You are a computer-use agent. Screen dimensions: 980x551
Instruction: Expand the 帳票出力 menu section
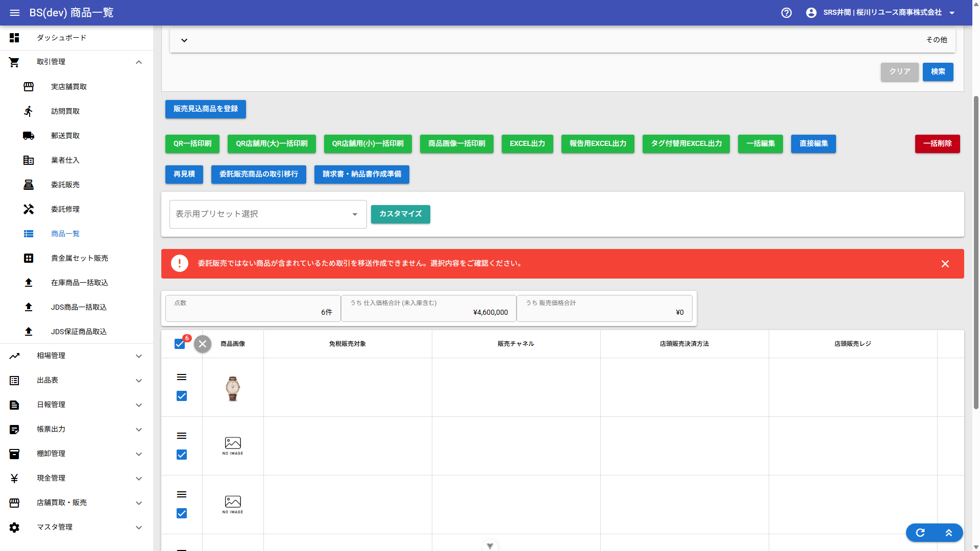[139, 430]
